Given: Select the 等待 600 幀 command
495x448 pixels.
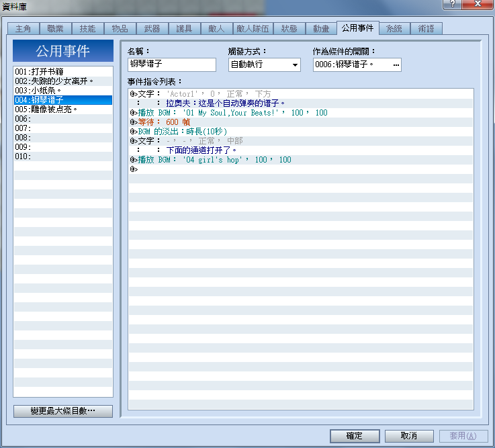Looking at the screenshot, I should (x=301, y=122).
